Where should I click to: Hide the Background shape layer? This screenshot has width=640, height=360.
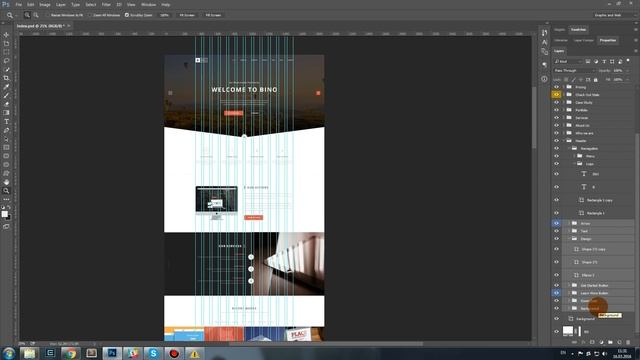(556, 318)
